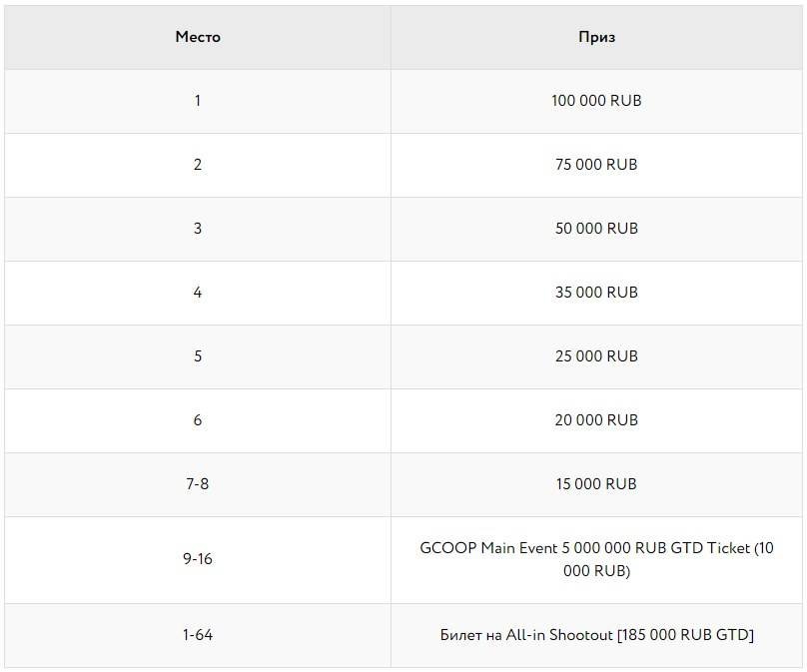Viewport: 807px width, 672px height.
Task: Select the place 1 cell
Action: pos(197,101)
